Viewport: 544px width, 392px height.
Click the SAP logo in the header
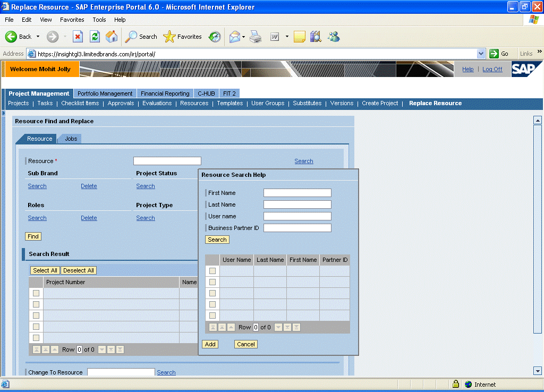tap(526, 69)
